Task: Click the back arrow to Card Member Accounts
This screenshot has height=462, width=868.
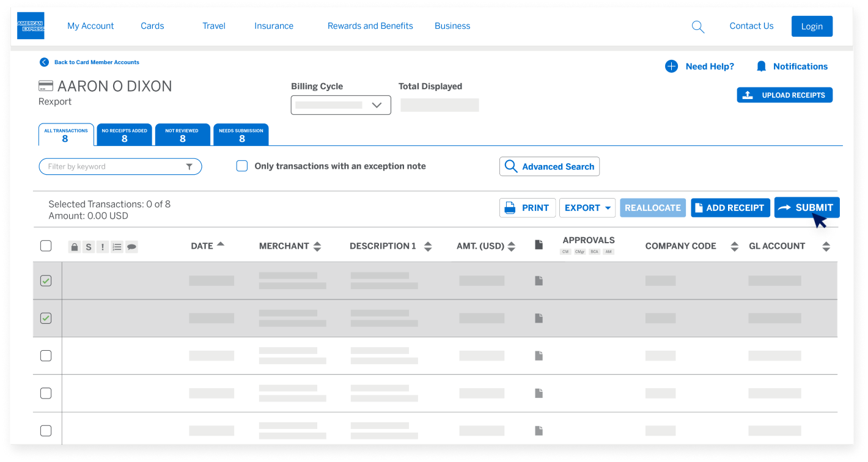Action: click(x=44, y=62)
